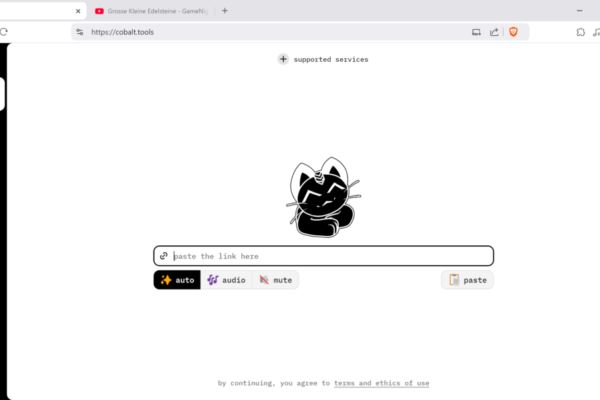
Task: Switch to audio download mode
Action: pyautogui.click(x=226, y=280)
